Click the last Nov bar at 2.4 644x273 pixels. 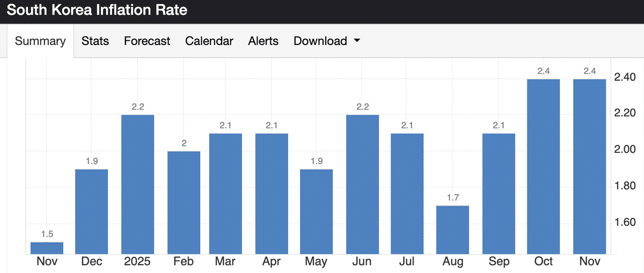[x=590, y=166]
